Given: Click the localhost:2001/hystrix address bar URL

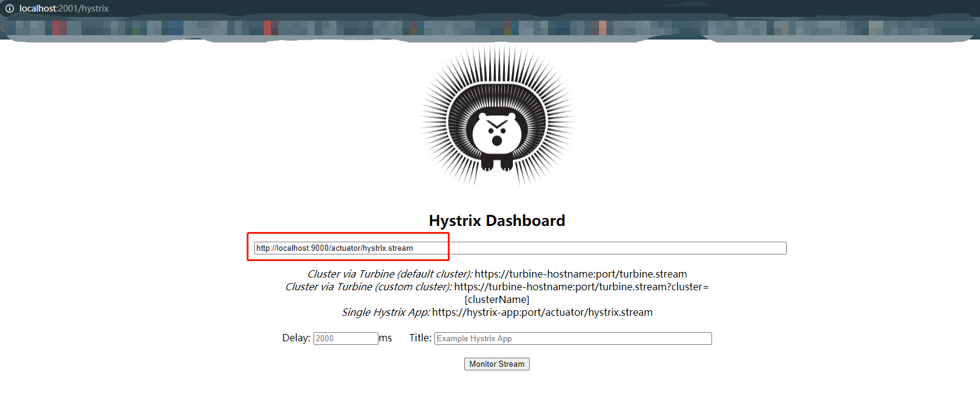Looking at the screenshot, I should pos(64,9).
